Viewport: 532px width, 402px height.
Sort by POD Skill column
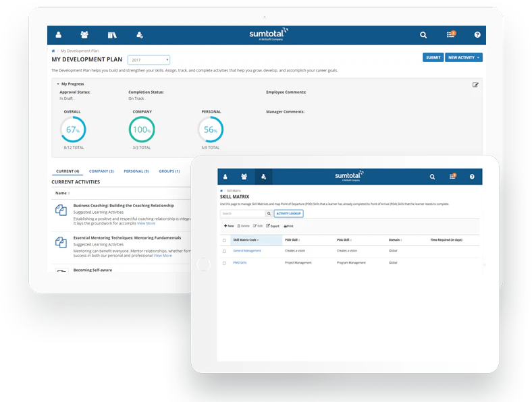[292, 239]
